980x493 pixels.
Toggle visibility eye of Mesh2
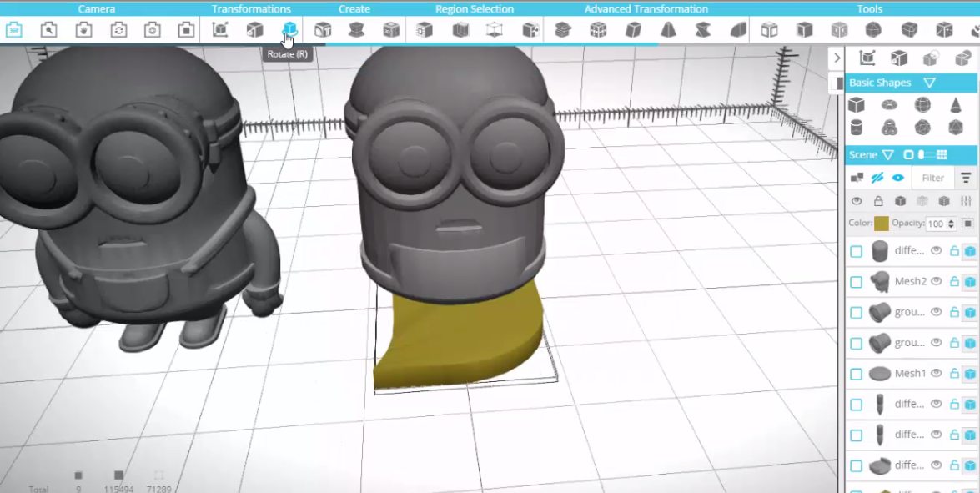coord(937,281)
